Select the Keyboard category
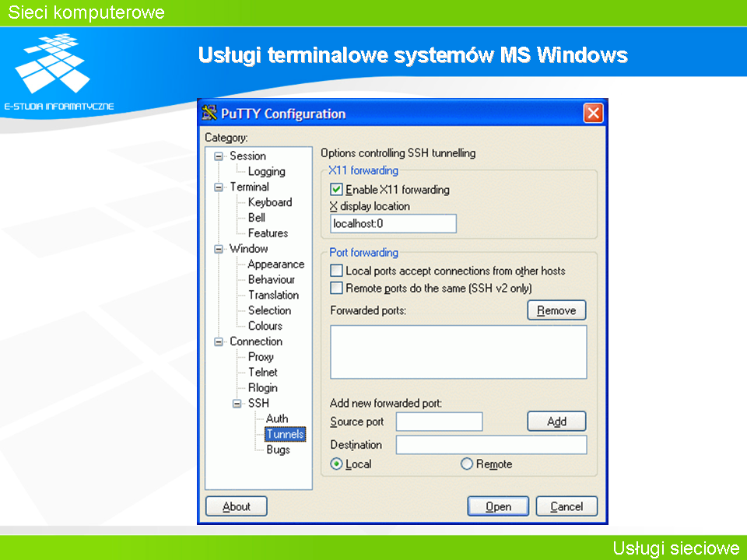 coord(270,202)
